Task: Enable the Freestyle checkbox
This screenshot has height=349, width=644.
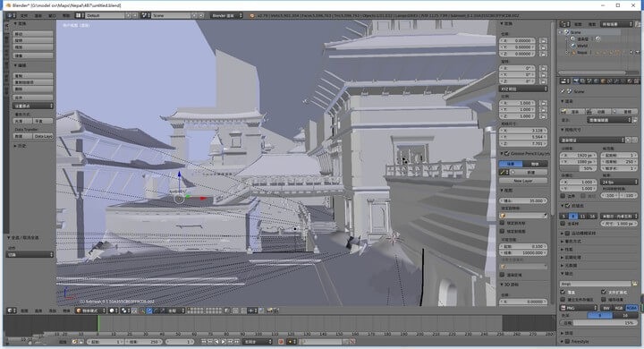Action: pos(567,341)
